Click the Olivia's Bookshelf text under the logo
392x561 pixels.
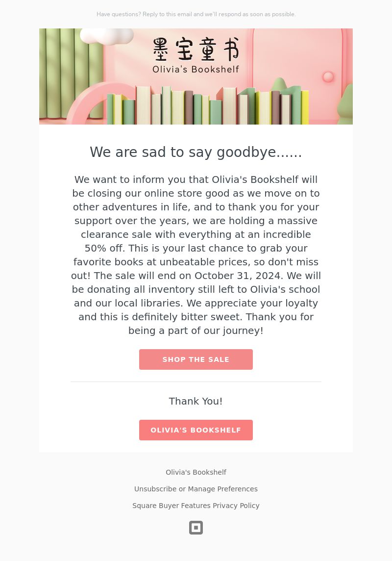tap(196, 70)
